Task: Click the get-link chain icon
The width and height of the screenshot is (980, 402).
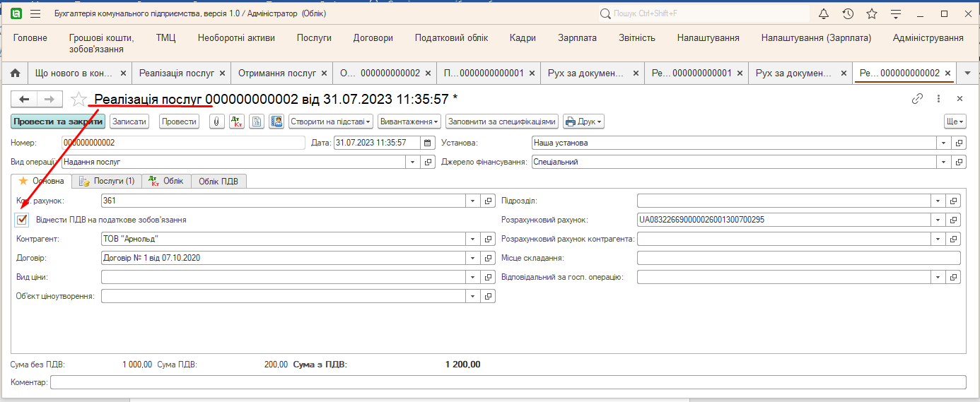Action: (x=918, y=99)
